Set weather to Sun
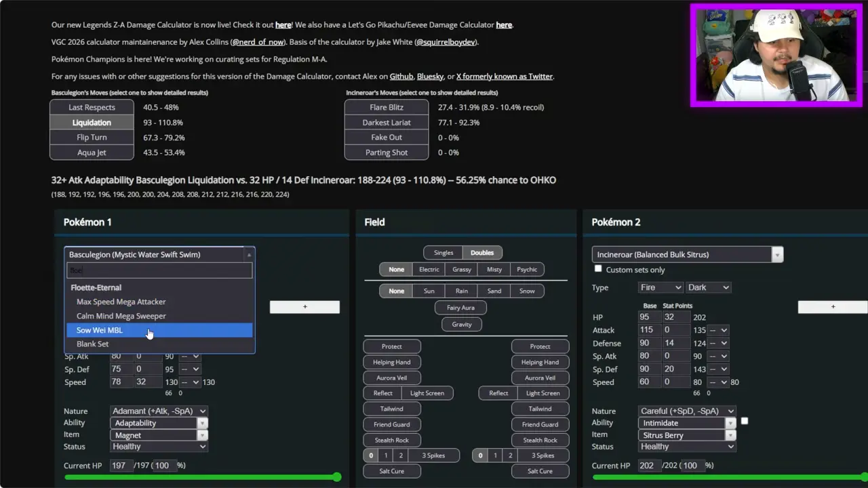This screenshot has width=868, height=488. tap(429, 291)
